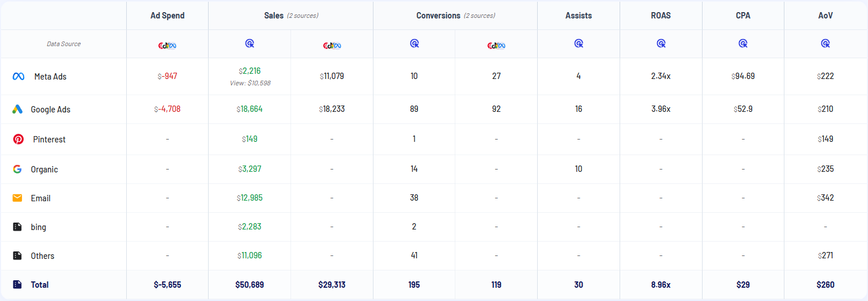The width and height of the screenshot is (868, 301).
Task: Click the bing row file icon
Action: 18,227
